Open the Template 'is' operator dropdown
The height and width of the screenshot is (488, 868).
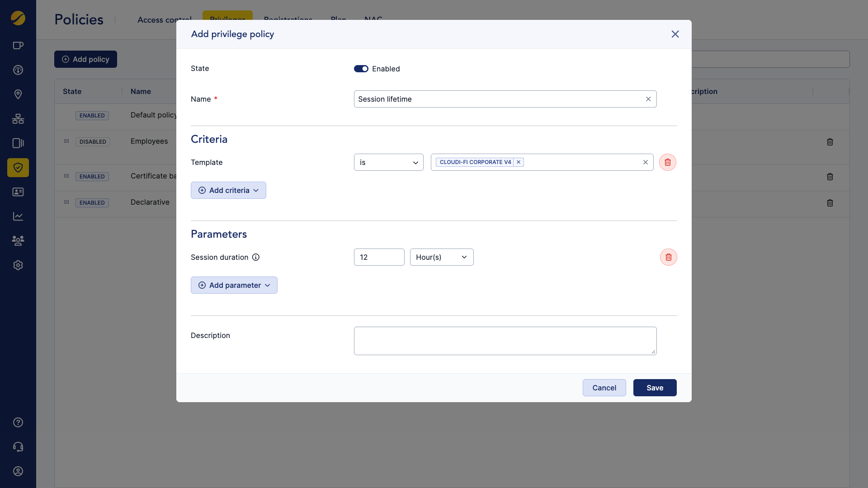[389, 162]
